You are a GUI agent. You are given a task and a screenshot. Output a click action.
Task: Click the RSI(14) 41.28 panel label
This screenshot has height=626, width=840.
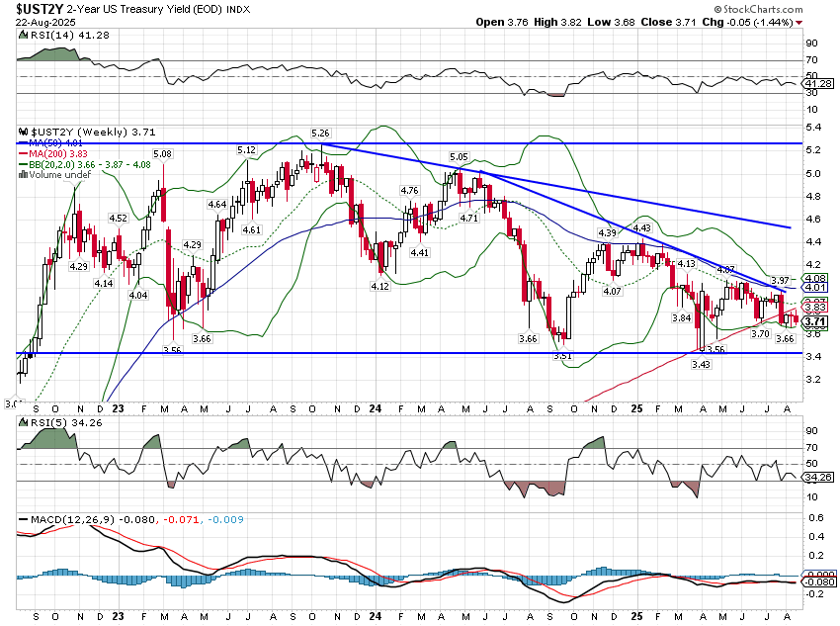(68, 36)
